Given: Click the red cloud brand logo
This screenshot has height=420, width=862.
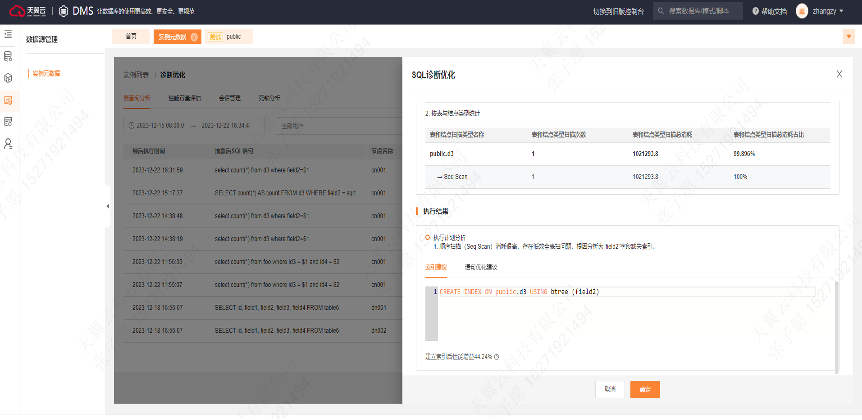Looking at the screenshot, I should tap(18, 11).
